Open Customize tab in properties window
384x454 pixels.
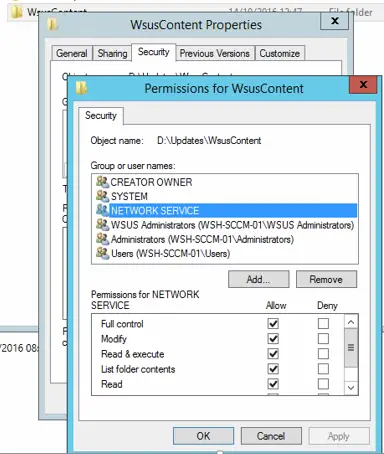tap(280, 53)
